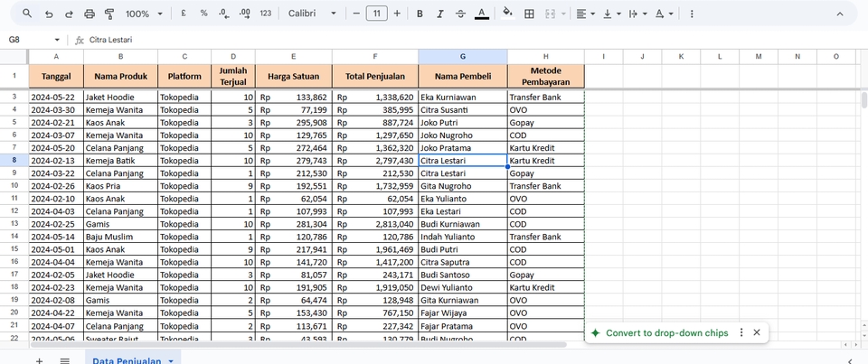Open vertical align dropdown
The height and width of the screenshot is (364, 868).
tap(612, 14)
